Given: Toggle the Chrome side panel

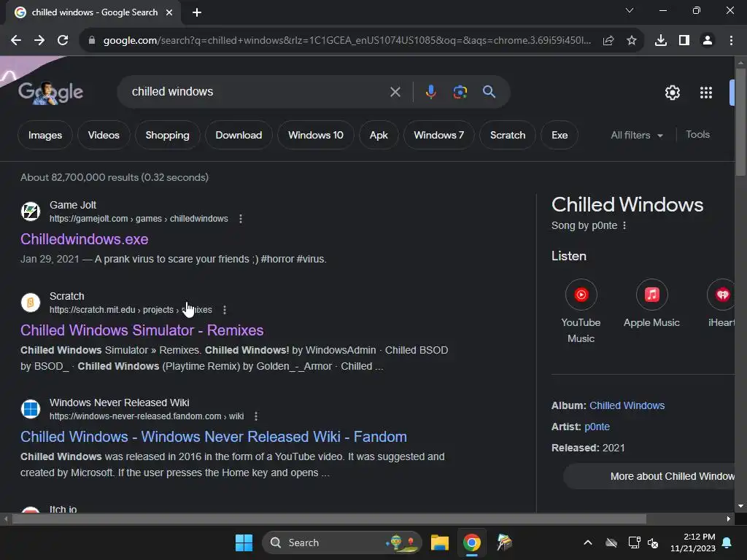Looking at the screenshot, I should (684, 41).
